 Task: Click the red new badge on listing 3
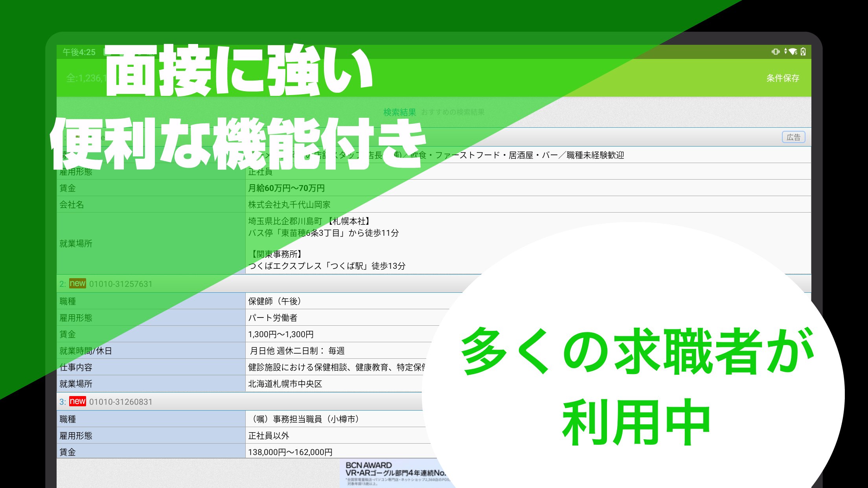pyautogui.click(x=77, y=401)
